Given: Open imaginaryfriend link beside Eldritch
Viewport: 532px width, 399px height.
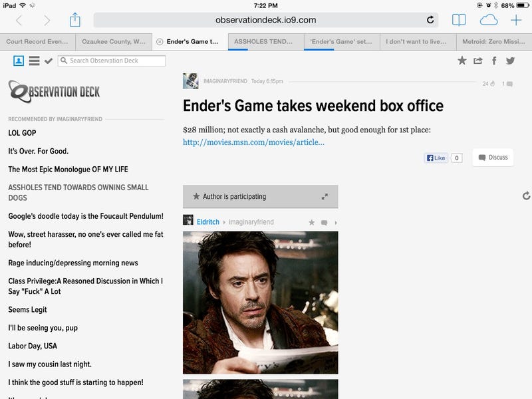Looking at the screenshot, I should (x=251, y=222).
